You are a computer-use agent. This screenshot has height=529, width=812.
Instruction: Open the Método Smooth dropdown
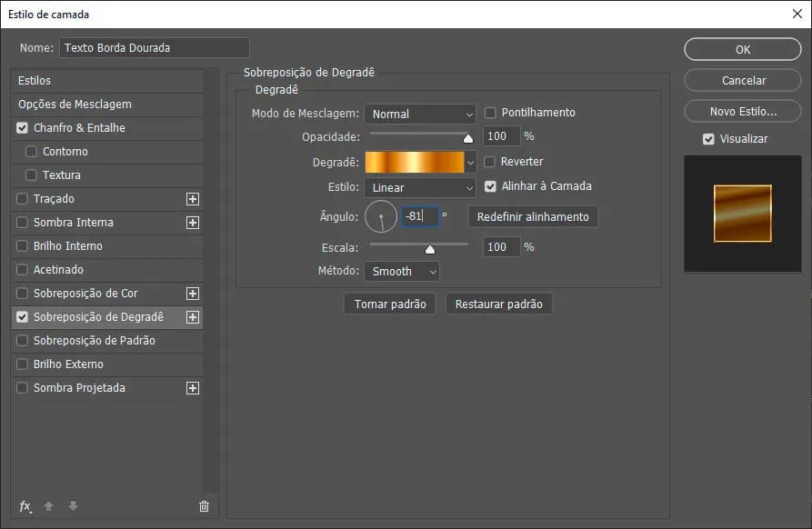tap(402, 271)
